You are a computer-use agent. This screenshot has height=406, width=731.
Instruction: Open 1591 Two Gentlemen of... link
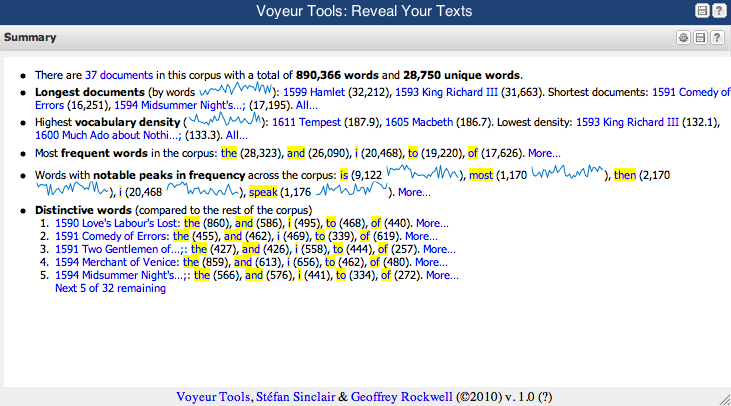tap(121, 249)
